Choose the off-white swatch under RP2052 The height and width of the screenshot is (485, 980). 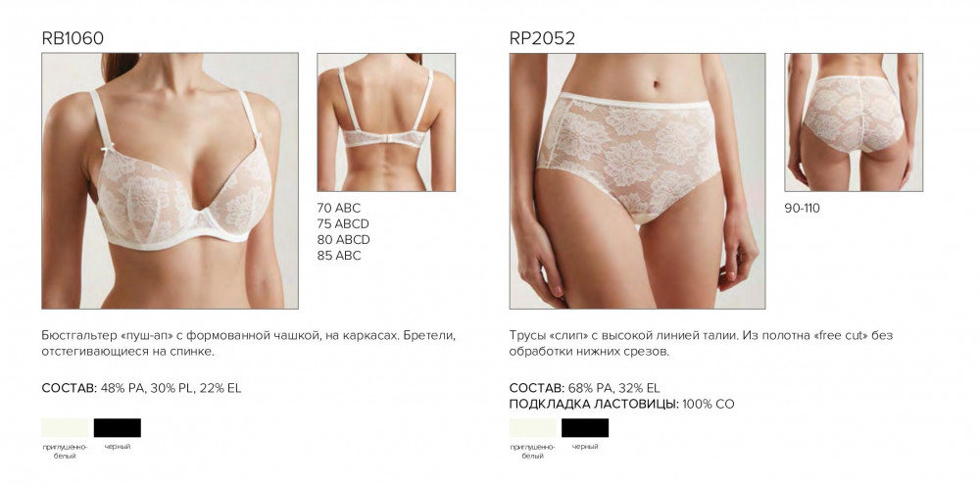click(532, 428)
